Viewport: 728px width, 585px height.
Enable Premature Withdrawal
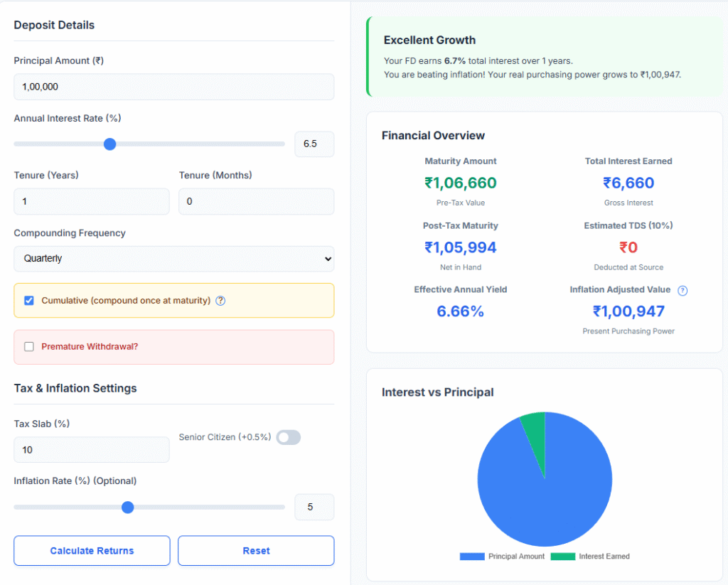tap(28, 346)
